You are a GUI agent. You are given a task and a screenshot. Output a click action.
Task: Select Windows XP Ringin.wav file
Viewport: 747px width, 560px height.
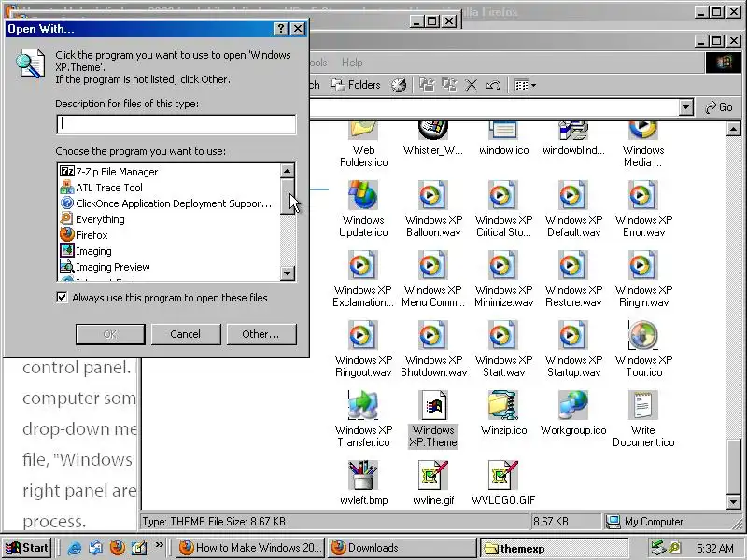643,279
